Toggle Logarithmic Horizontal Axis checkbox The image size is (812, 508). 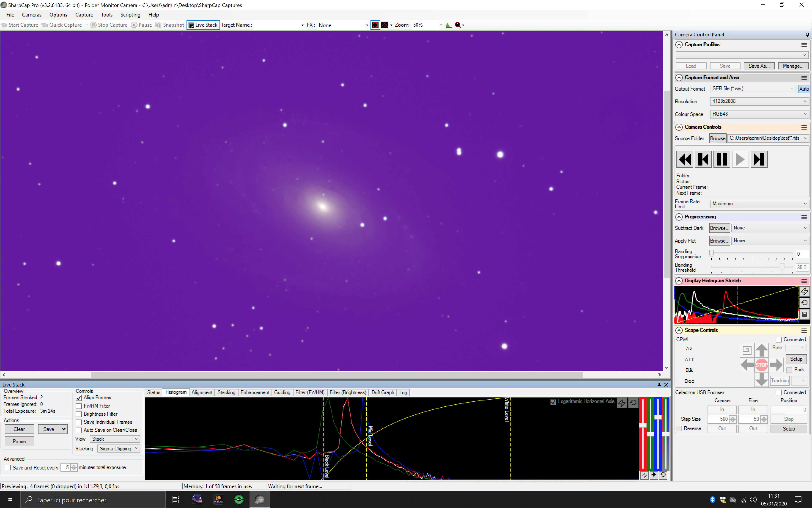[553, 402]
